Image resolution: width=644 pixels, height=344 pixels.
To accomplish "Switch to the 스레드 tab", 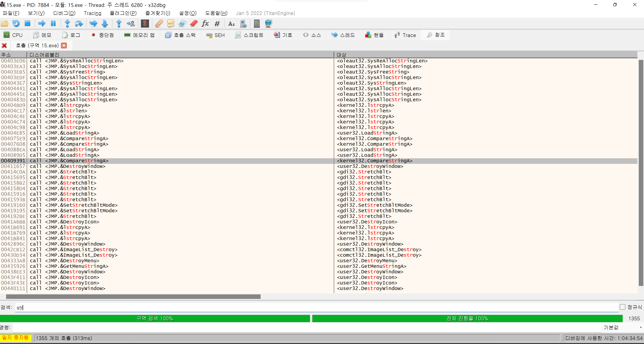I will [x=343, y=35].
